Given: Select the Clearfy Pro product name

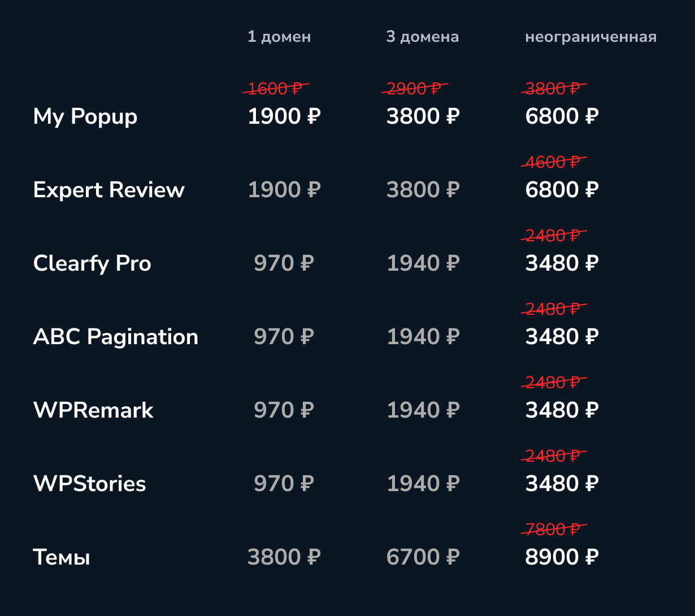Looking at the screenshot, I should pyautogui.click(x=92, y=263).
